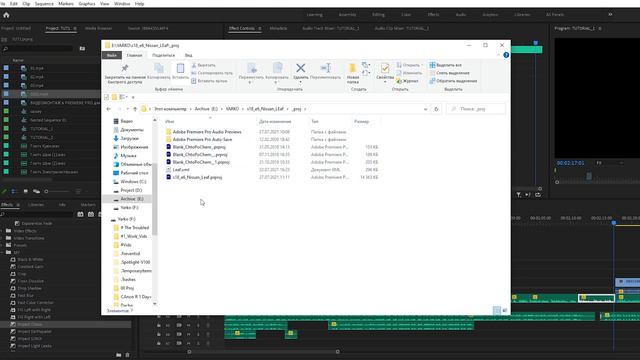Viewport: 640px width, 360px height.
Task: Click the freeform view icon in Project panel footer
Action: click(x=36, y=191)
